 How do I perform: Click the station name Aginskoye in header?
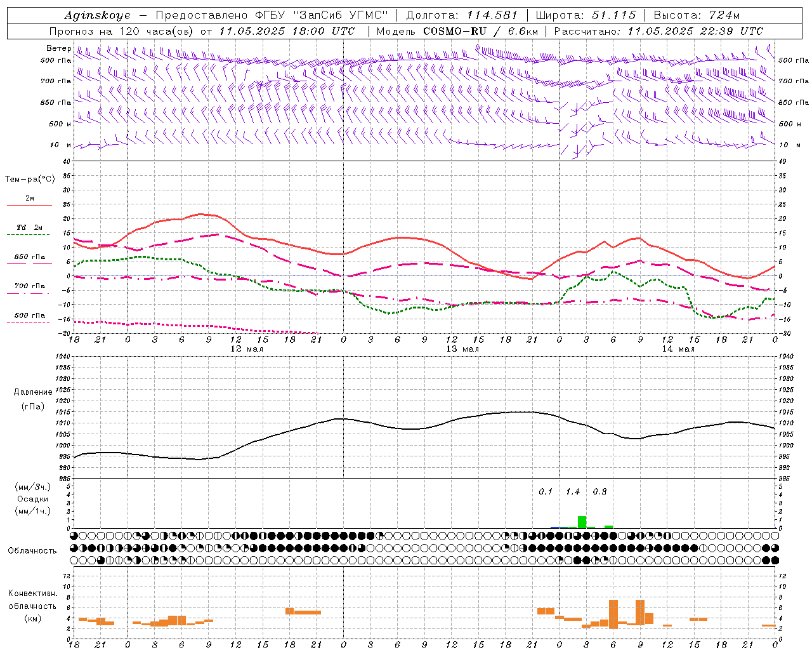tap(97, 15)
